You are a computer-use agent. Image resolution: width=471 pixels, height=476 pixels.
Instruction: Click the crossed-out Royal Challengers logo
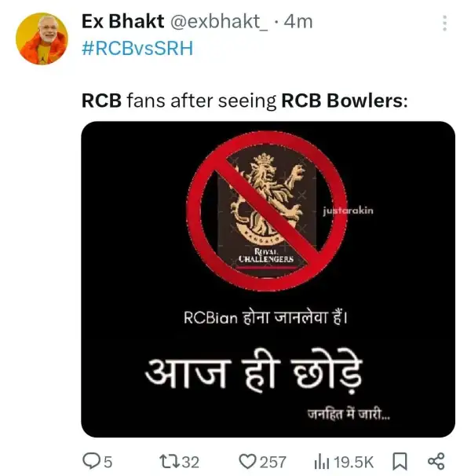[x=266, y=211]
